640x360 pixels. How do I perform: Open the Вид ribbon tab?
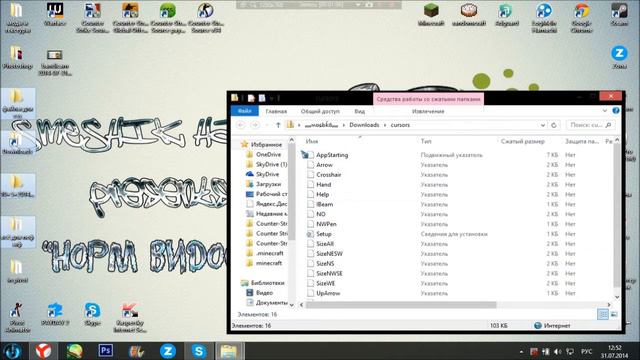coord(360,111)
